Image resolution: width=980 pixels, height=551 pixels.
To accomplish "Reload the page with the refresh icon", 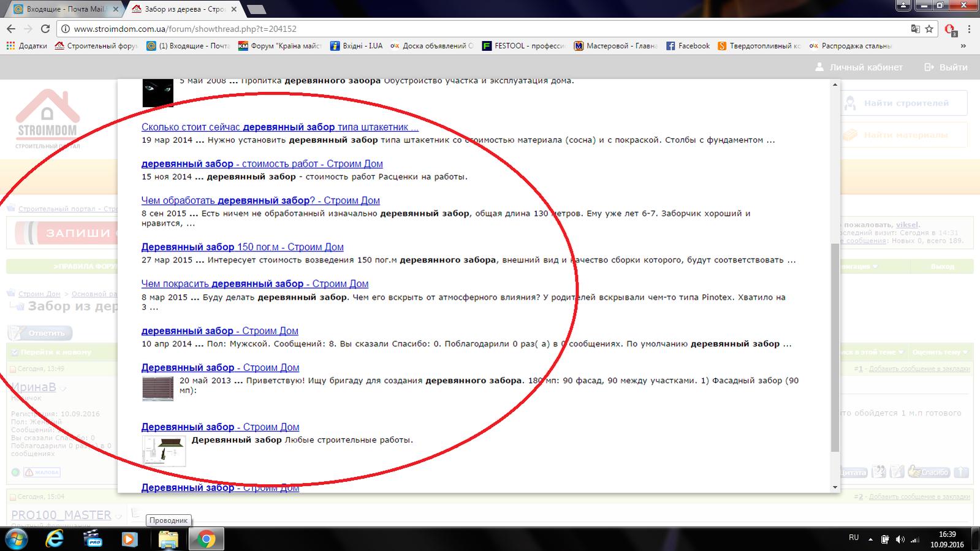I will 45,29.
